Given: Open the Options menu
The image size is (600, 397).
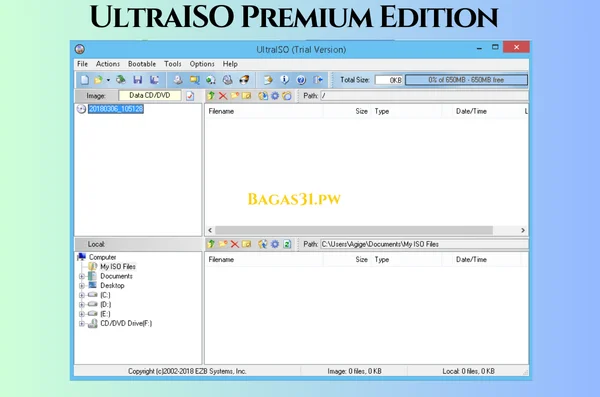Looking at the screenshot, I should pos(202,64).
